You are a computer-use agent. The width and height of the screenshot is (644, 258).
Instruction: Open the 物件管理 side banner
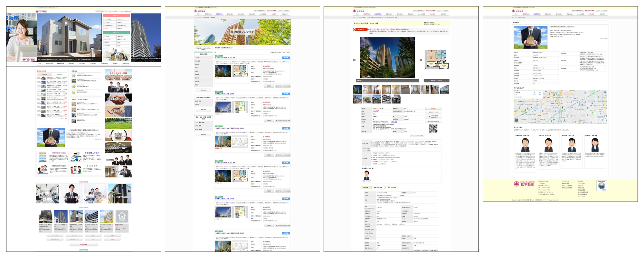pyautogui.click(x=118, y=111)
